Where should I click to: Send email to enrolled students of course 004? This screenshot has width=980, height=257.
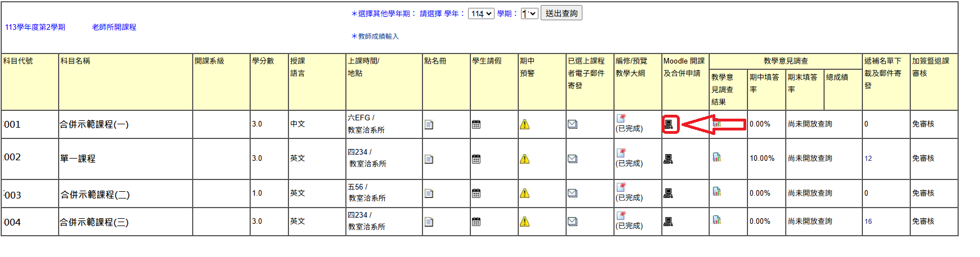[572, 222]
